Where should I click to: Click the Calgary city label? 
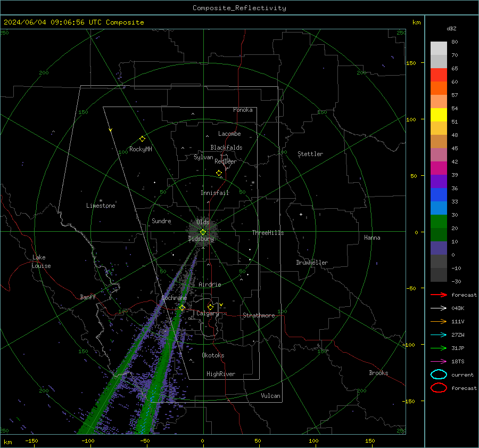(x=208, y=313)
